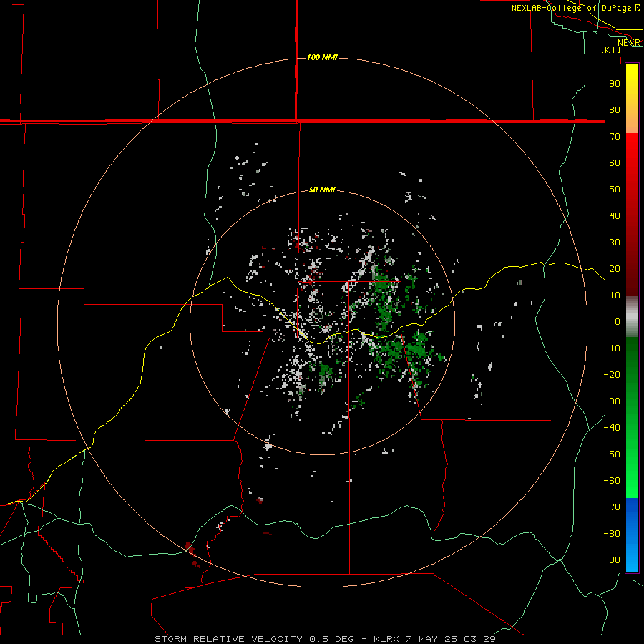The height and width of the screenshot is (644, 644).
Task: Click the yellow NEXR label above the scale
Action: point(629,43)
